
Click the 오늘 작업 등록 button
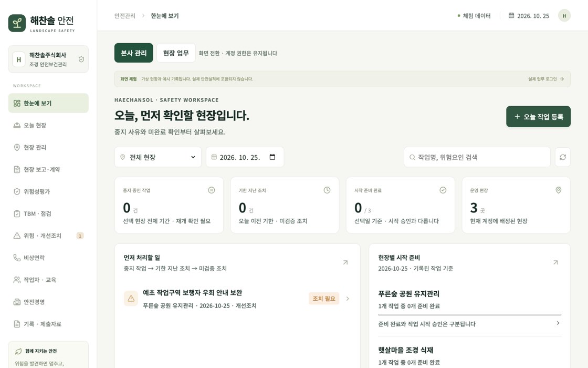538,117
